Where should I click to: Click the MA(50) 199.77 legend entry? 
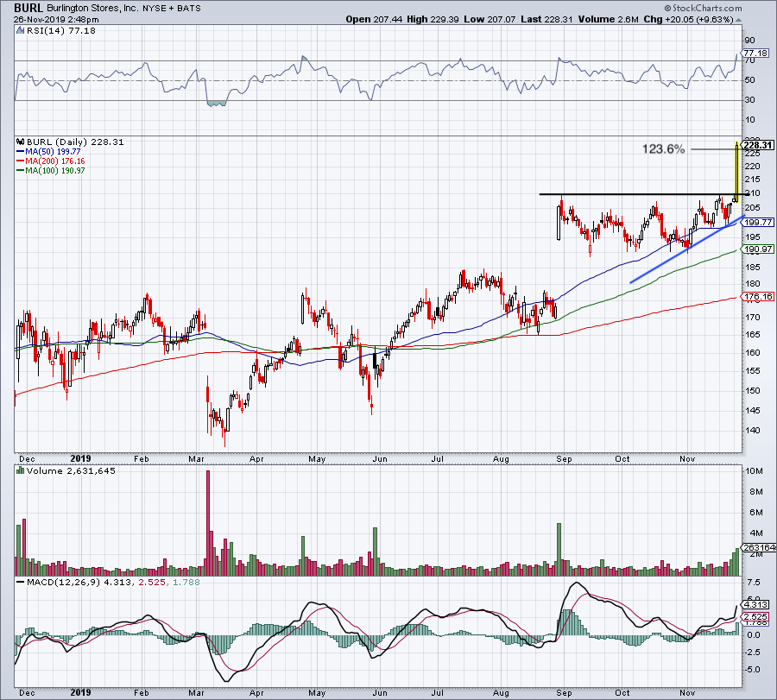click(x=48, y=152)
